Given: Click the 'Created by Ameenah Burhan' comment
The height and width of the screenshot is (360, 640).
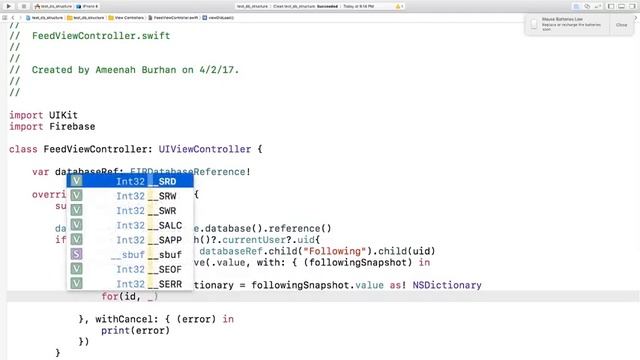Looking at the screenshot, I should (x=135, y=70).
